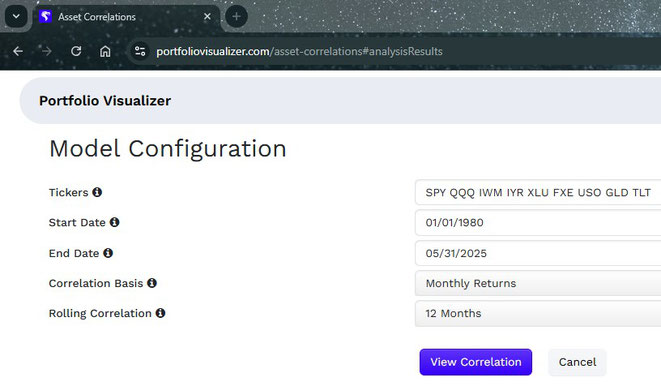Click the Portfolio Visualizer header link
This screenshot has height=386, width=661.
click(105, 101)
